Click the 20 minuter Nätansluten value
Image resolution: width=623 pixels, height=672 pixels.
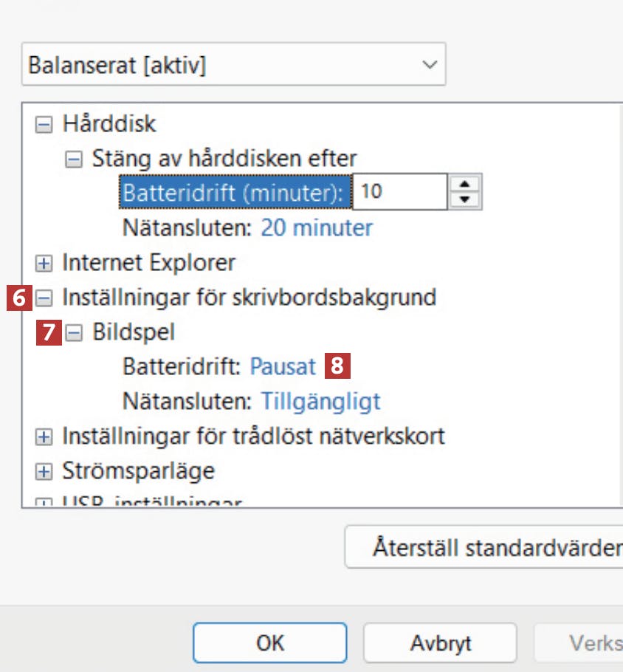(x=317, y=227)
